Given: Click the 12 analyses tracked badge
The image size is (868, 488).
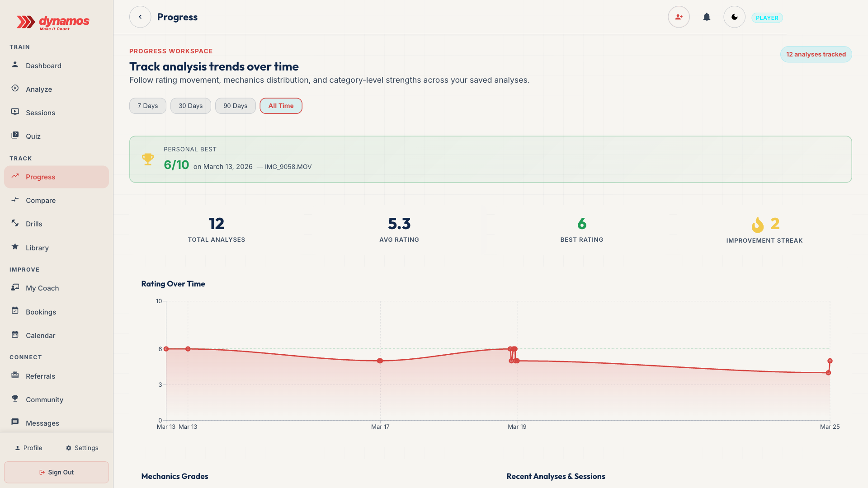Looking at the screenshot, I should (816, 54).
